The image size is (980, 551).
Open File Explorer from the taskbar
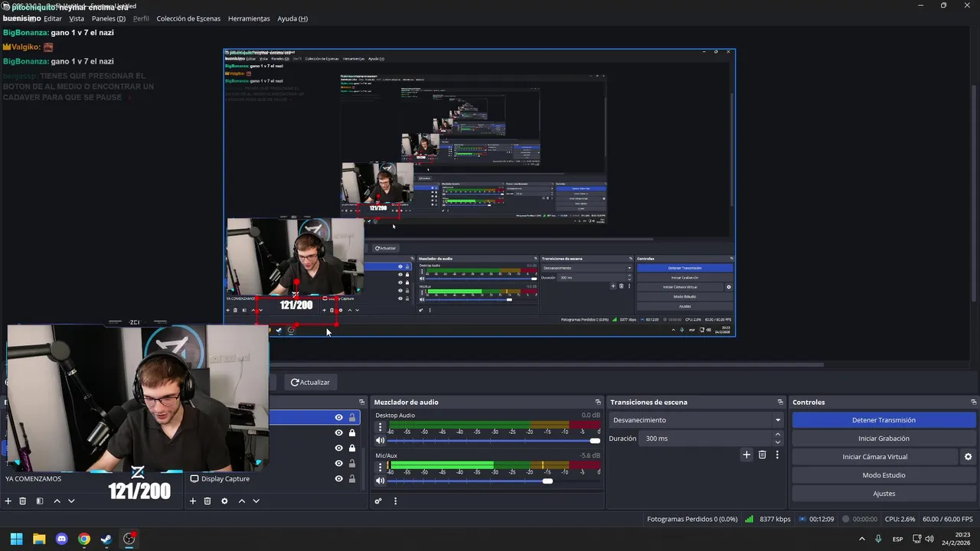tap(39, 539)
